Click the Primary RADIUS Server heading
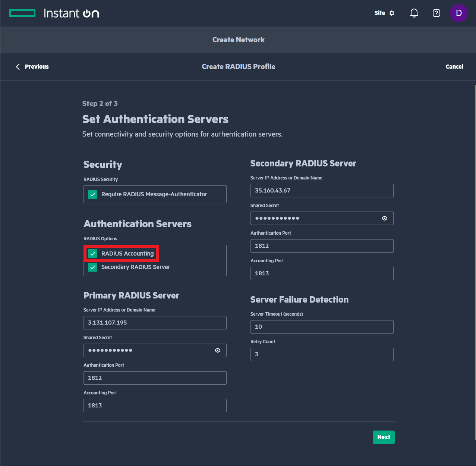This screenshot has width=476, height=466. [x=131, y=295]
